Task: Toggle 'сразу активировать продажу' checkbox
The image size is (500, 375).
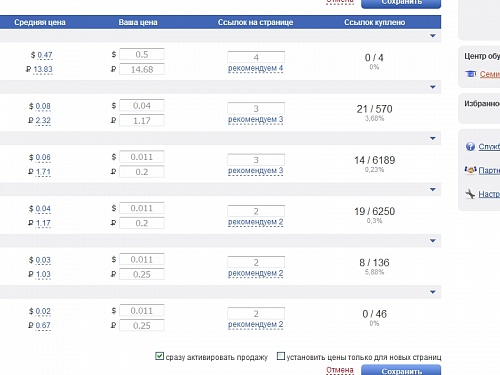Action: 159,356
